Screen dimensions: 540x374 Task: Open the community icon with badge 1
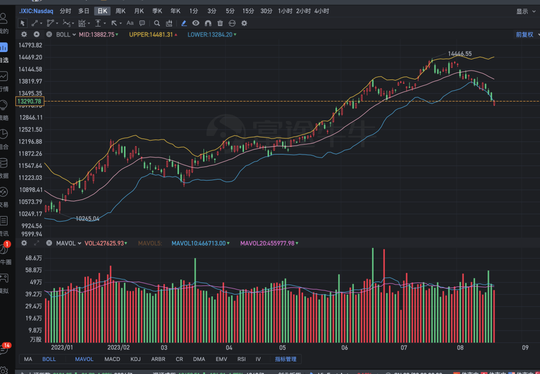click(4, 249)
